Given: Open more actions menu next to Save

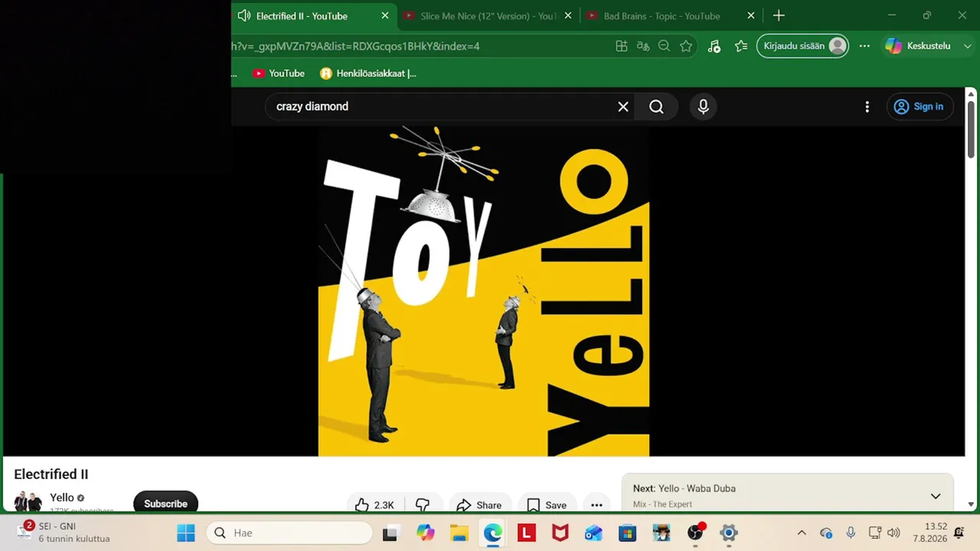Looking at the screenshot, I should pyautogui.click(x=596, y=504).
